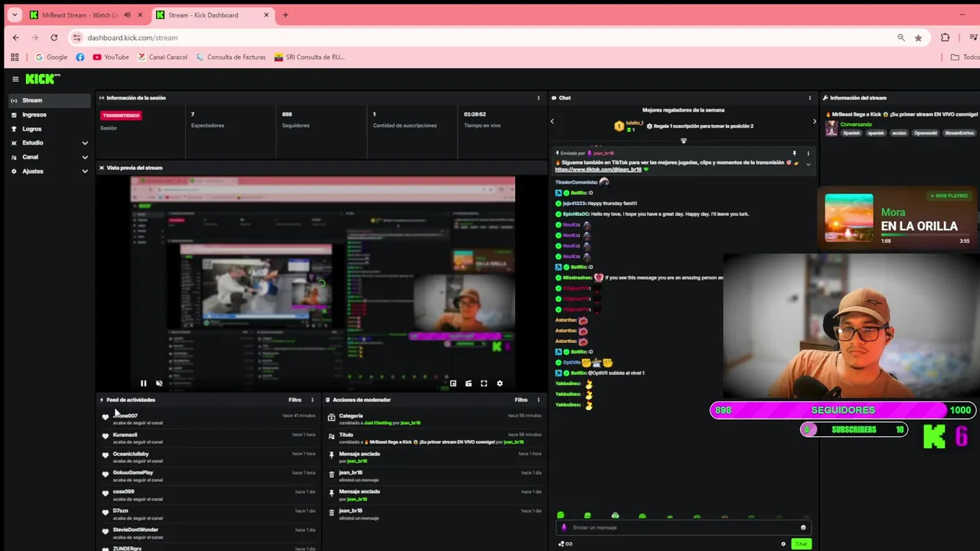Pause the stream preview
Image resolution: width=980 pixels, height=551 pixels.
[143, 383]
